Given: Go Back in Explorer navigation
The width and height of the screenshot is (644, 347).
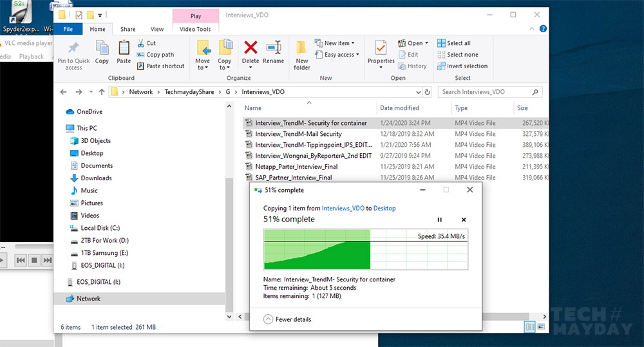Looking at the screenshot, I should pyautogui.click(x=63, y=92).
